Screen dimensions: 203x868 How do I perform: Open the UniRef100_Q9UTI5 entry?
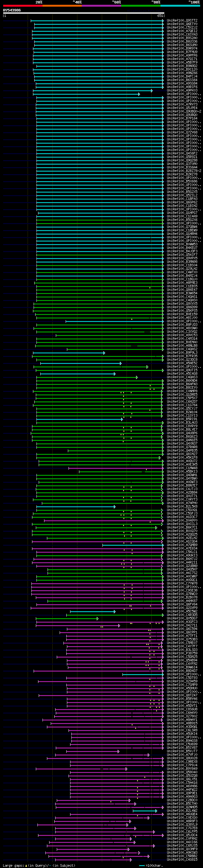[182, 370]
